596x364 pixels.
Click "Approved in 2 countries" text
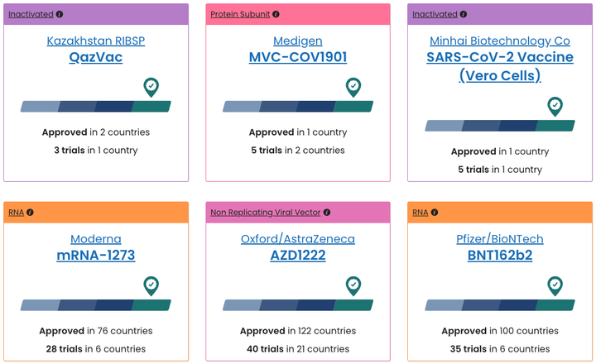click(96, 132)
